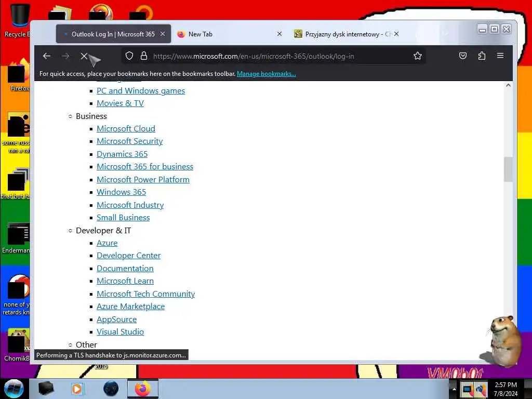This screenshot has width=532, height=399.
Task: Show hidden system tray icons arrow
Action: (454, 389)
